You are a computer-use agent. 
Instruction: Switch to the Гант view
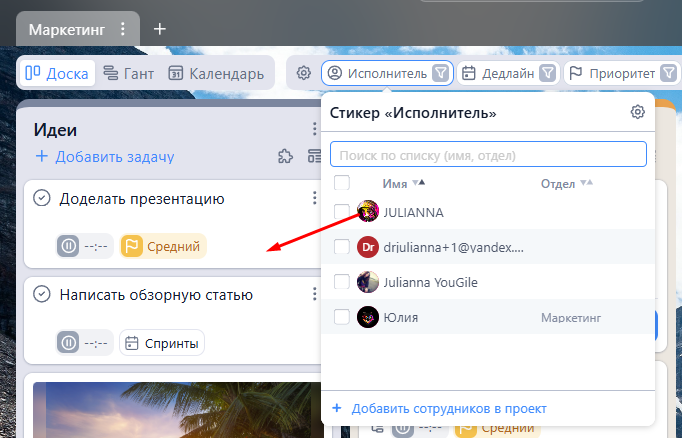(x=129, y=73)
